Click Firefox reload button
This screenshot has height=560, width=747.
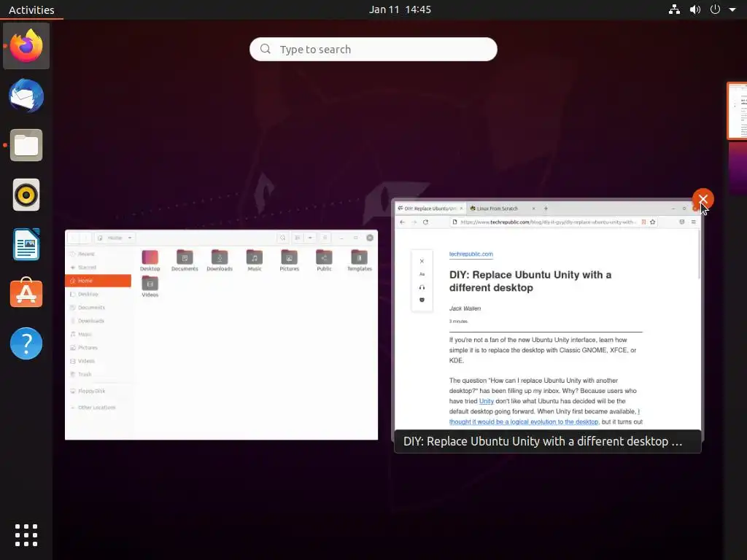tap(425, 222)
